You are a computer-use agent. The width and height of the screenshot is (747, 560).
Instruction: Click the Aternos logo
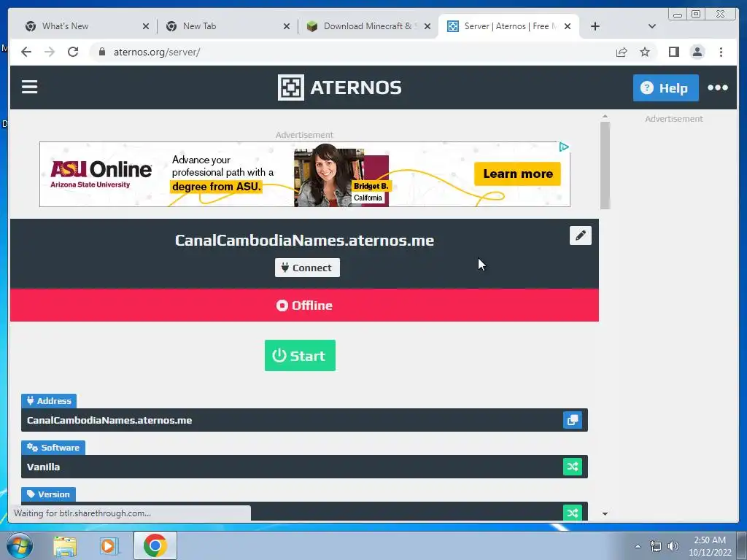(x=340, y=87)
